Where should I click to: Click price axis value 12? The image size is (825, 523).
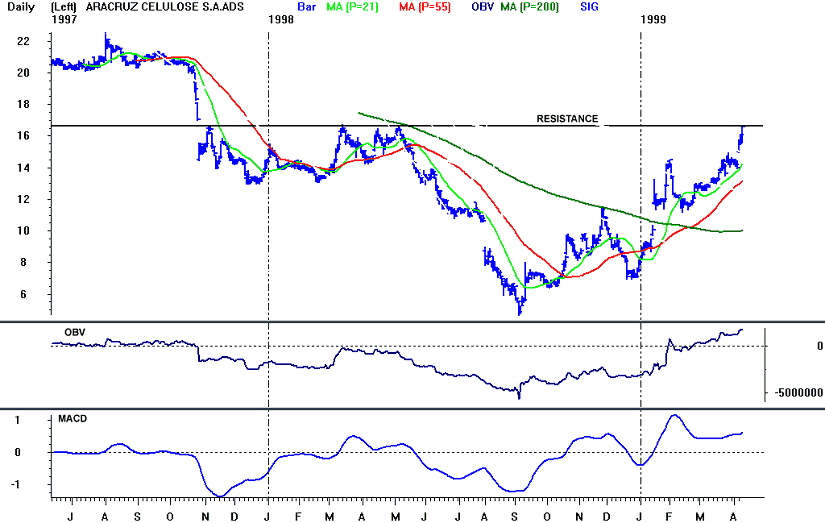pyautogui.click(x=23, y=199)
